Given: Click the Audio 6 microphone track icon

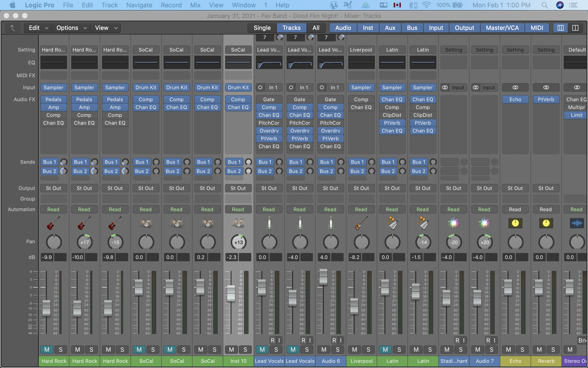Looking at the screenshot, I should click(x=331, y=223).
